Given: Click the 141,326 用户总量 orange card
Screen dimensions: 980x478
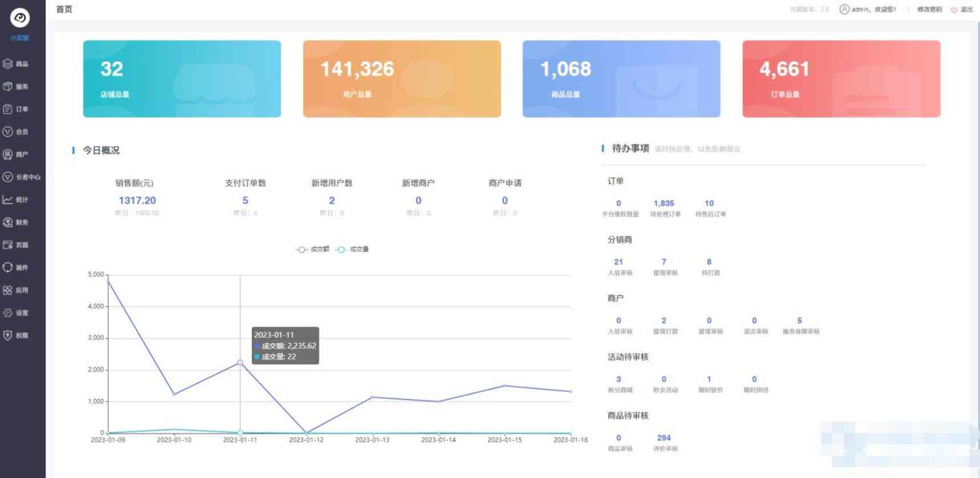Looking at the screenshot, I should point(402,79).
